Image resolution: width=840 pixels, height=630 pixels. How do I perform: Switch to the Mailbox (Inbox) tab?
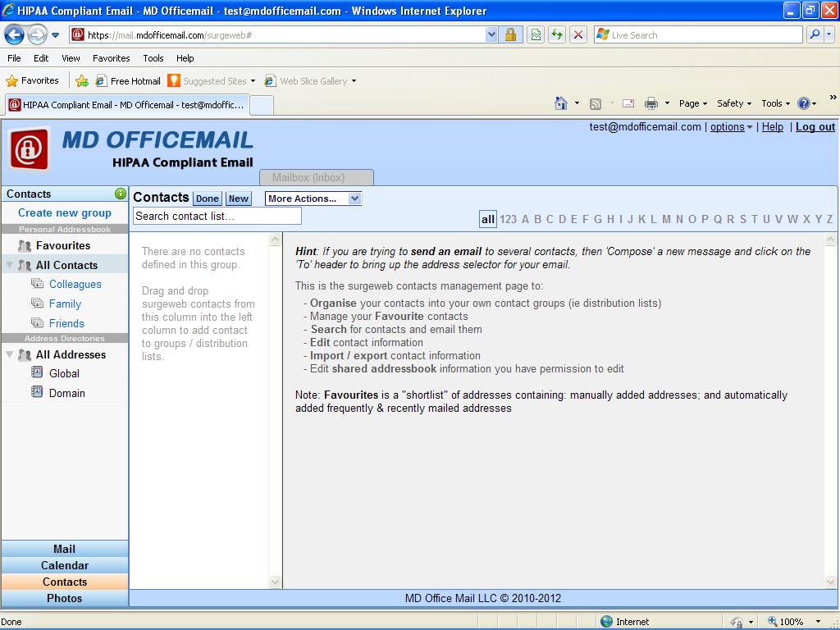click(308, 177)
